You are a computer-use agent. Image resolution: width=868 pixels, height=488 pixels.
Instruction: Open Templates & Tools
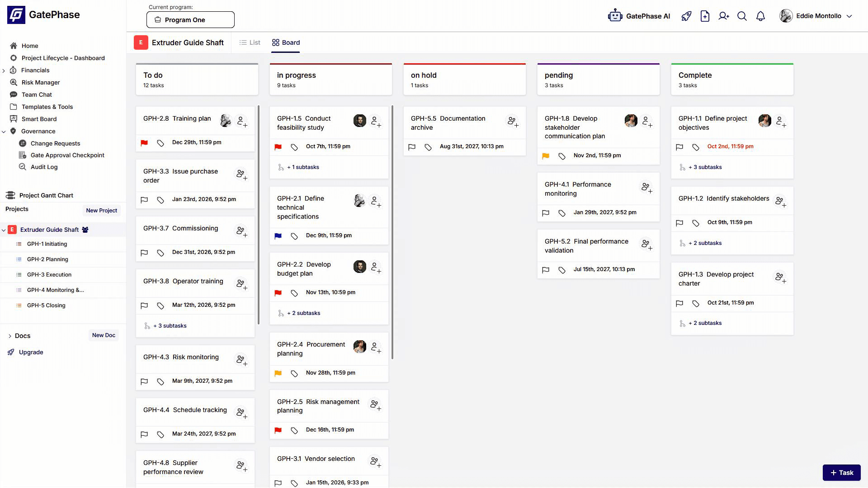(47, 107)
